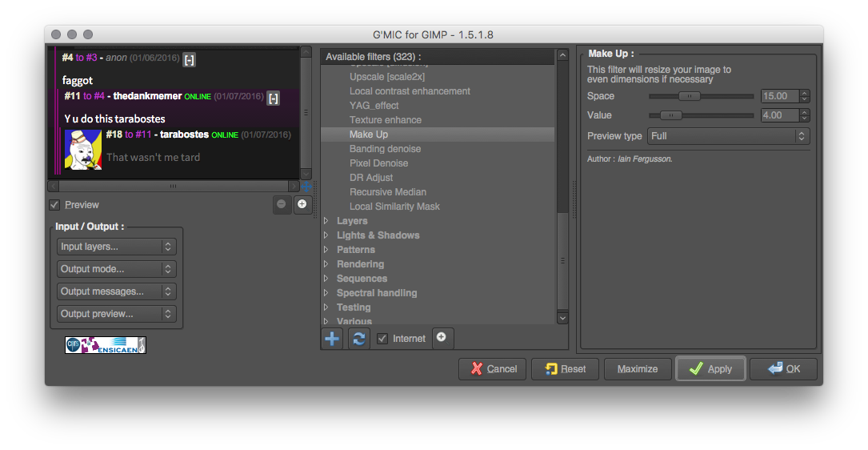Click the blue cross icon at preview corner

(x=306, y=186)
